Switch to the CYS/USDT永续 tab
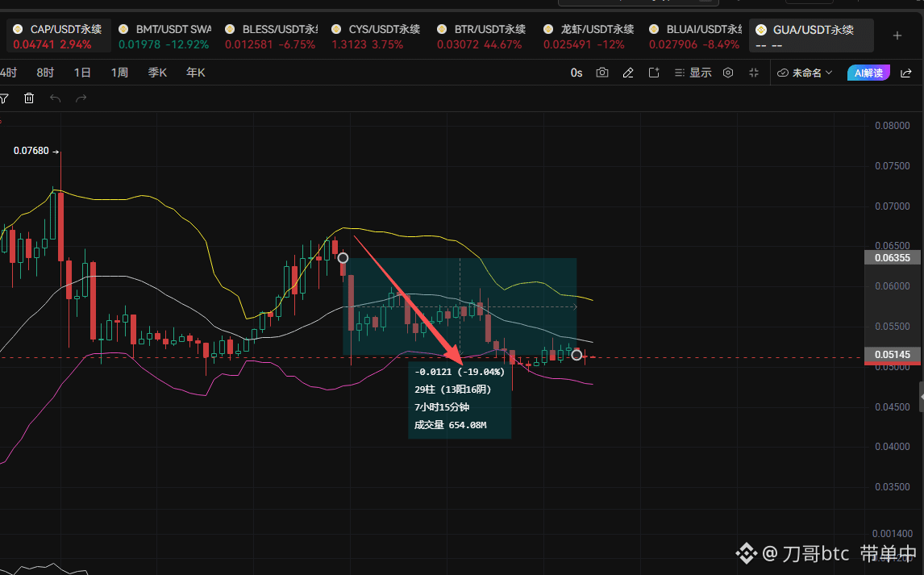Viewport: 924px width, 575px height. click(x=377, y=36)
